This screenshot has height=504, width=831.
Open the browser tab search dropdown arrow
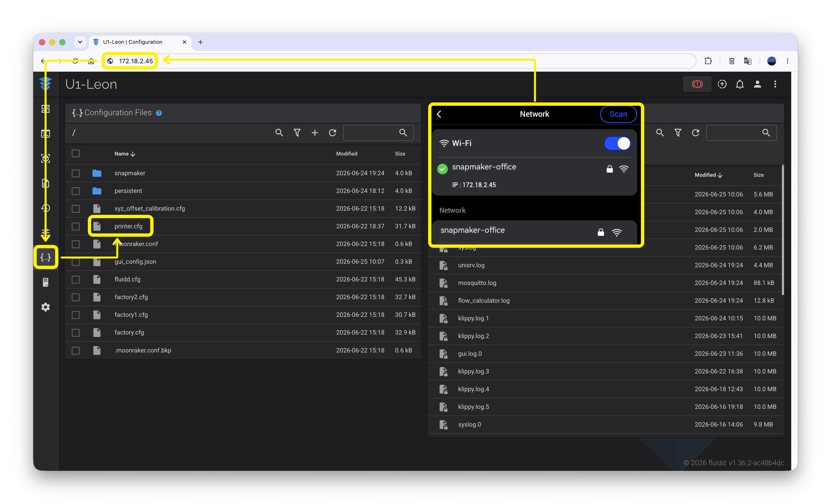[x=80, y=42]
